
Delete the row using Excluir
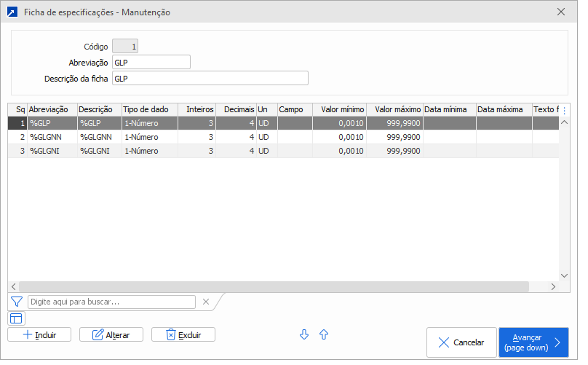183,334
